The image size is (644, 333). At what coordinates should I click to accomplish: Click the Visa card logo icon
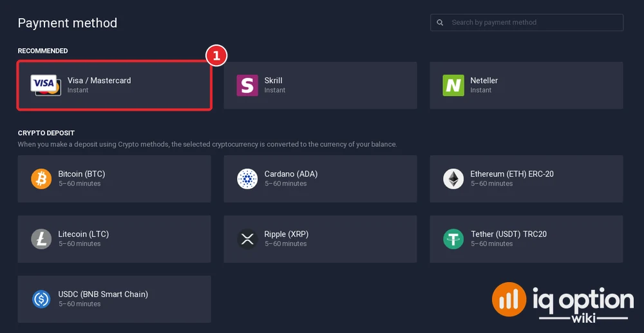tap(46, 85)
